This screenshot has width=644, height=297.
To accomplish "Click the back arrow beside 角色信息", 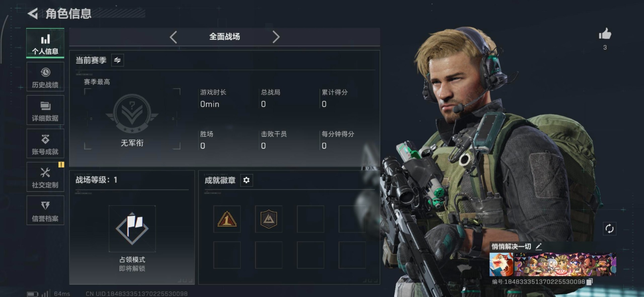I will 33,13.
